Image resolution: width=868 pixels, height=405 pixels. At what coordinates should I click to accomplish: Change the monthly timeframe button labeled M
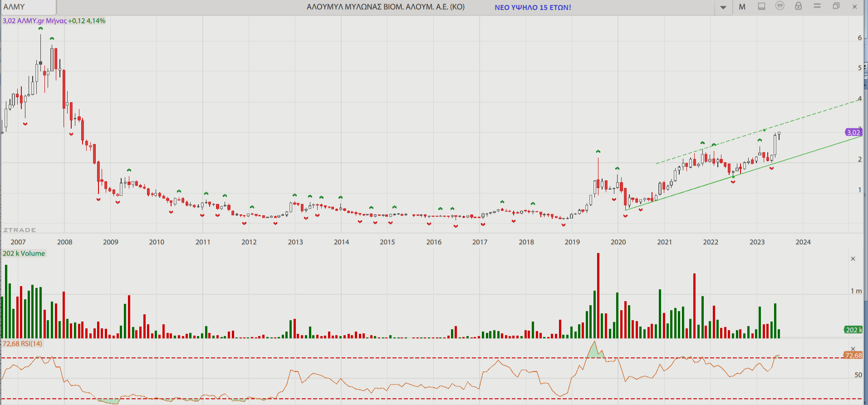tap(742, 7)
